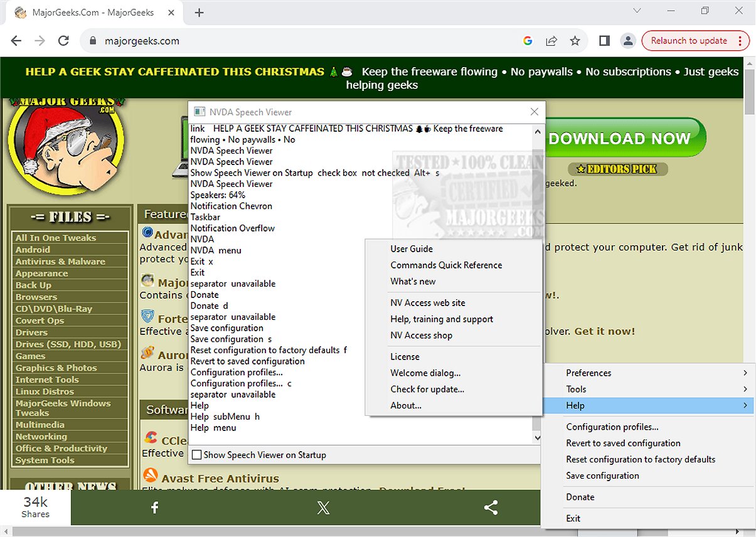Click the share page icon
756x537 pixels.
click(x=551, y=41)
